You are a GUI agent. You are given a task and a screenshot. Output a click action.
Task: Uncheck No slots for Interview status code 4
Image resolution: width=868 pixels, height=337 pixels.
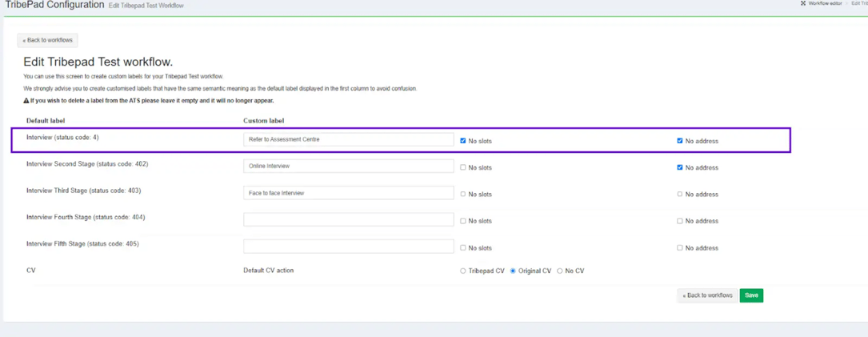click(463, 141)
